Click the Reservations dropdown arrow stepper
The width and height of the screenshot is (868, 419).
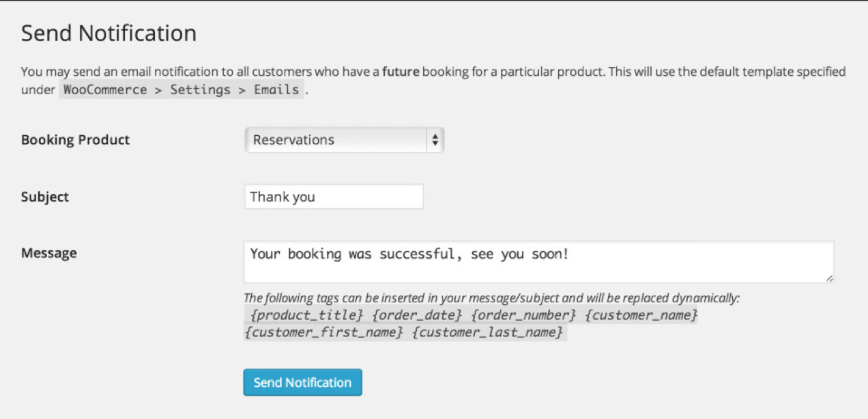point(435,141)
